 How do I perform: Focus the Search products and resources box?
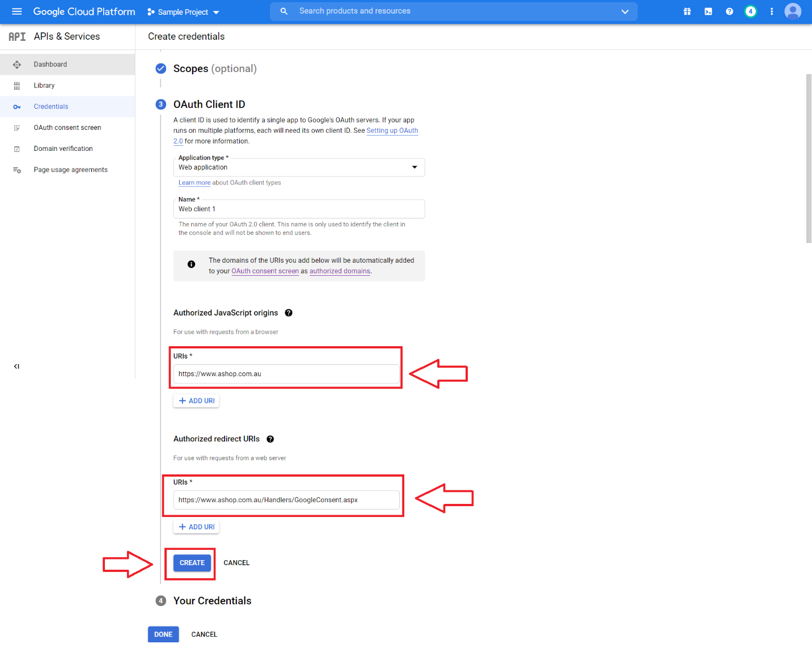[454, 11]
